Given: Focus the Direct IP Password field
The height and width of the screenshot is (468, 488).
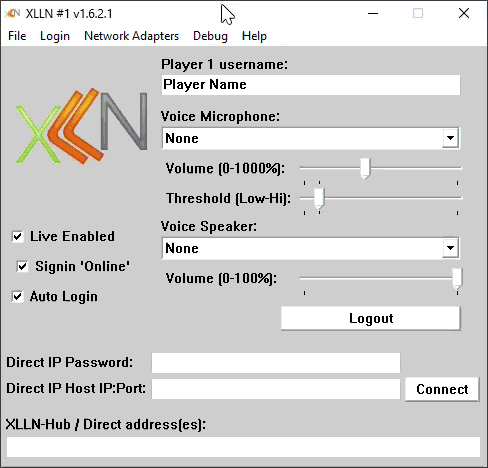Looking at the screenshot, I should pos(276,363).
